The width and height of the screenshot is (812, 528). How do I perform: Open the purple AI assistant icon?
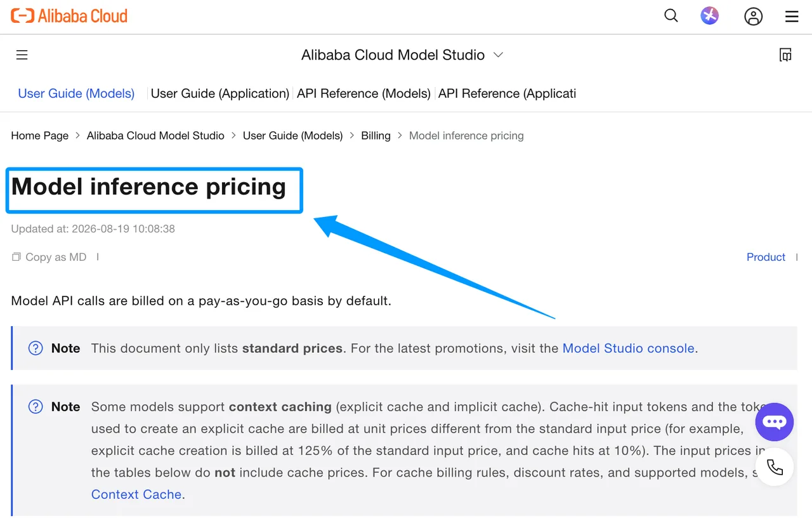click(709, 16)
